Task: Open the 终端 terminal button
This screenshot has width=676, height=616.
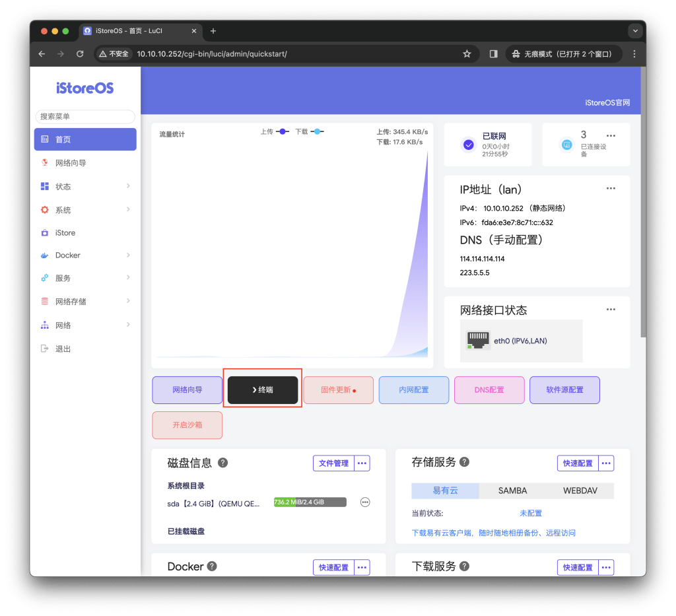Action: [x=263, y=390]
